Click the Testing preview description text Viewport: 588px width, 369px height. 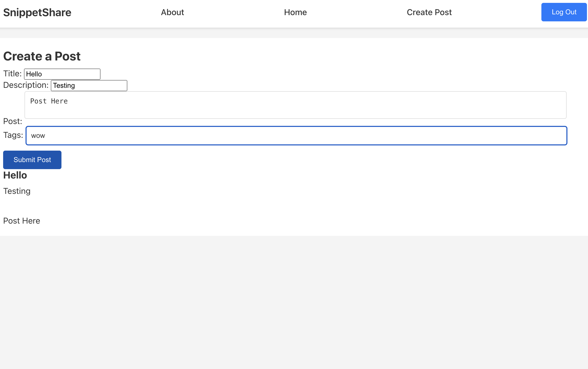[17, 191]
